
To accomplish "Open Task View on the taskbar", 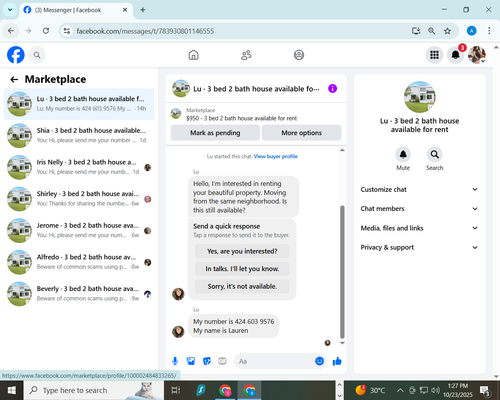I will 176,390.
